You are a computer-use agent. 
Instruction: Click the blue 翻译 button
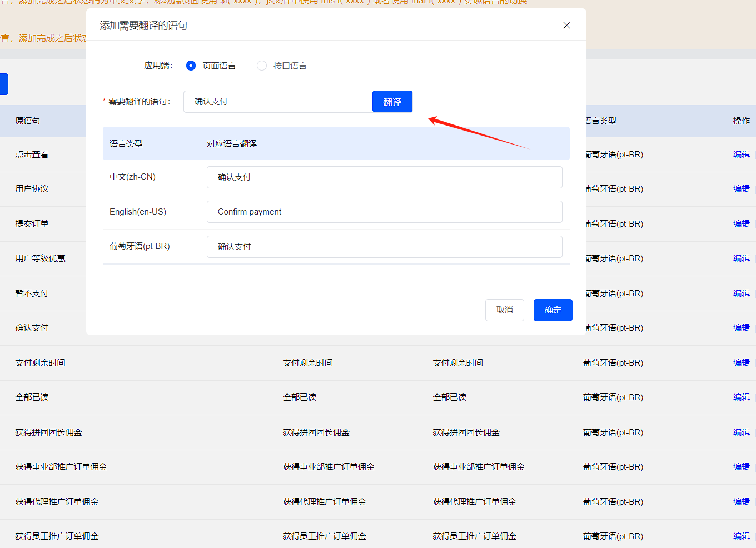(x=392, y=102)
